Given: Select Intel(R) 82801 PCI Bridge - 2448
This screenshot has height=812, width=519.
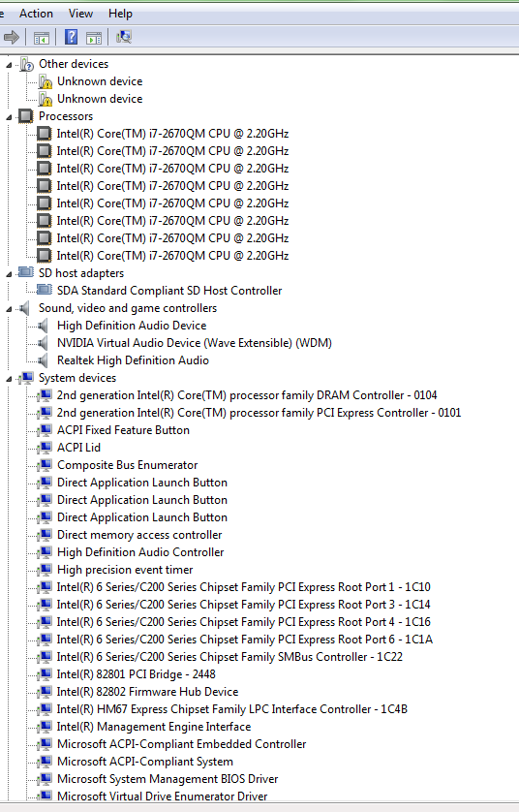Looking at the screenshot, I should click(137, 674).
